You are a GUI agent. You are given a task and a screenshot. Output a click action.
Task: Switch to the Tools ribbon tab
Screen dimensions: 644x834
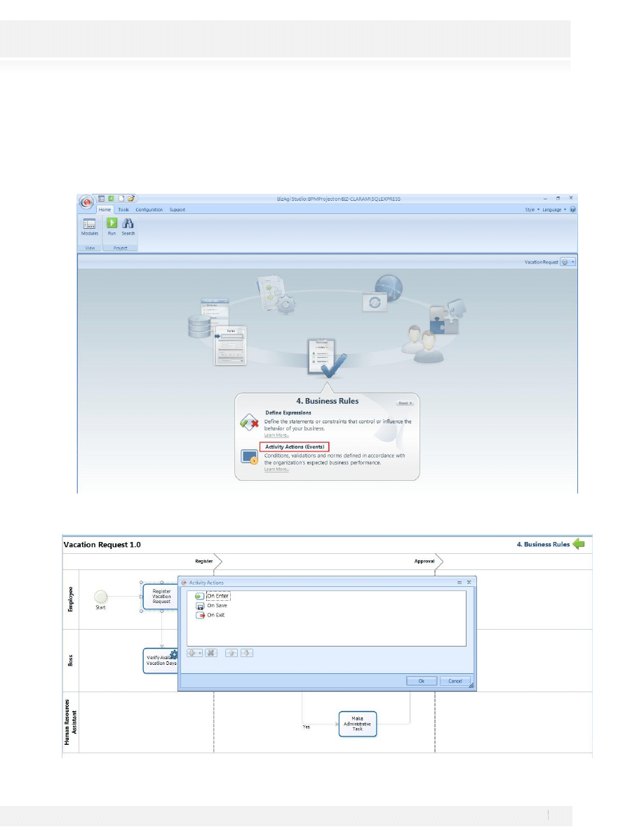click(x=123, y=209)
